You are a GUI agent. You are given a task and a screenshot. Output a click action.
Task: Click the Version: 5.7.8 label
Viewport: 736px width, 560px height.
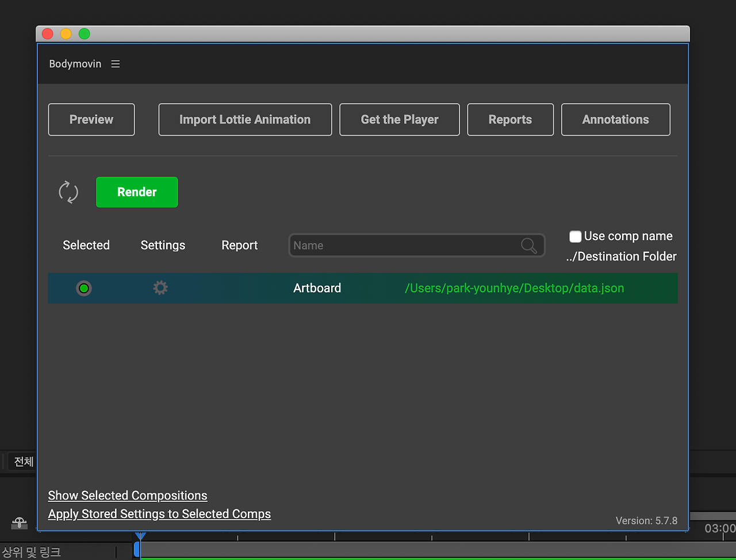[x=646, y=521]
